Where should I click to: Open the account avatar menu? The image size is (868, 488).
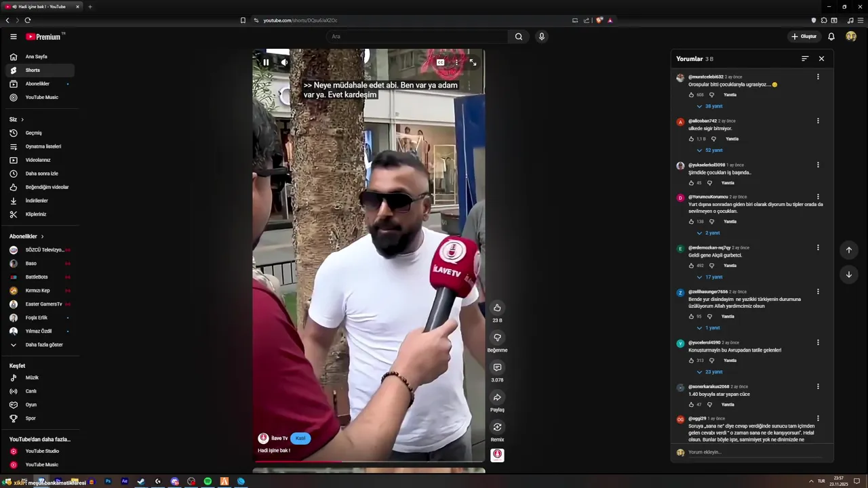[x=851, y=37]
